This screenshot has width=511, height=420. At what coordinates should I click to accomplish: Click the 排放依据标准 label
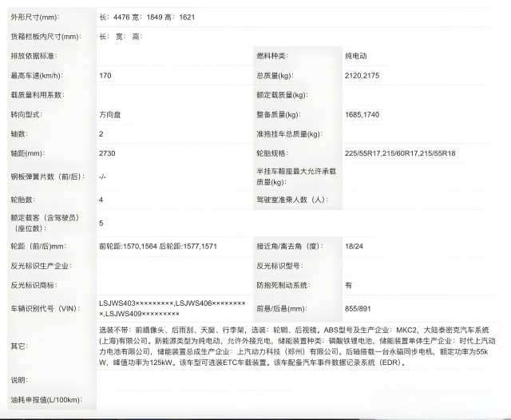34,56
